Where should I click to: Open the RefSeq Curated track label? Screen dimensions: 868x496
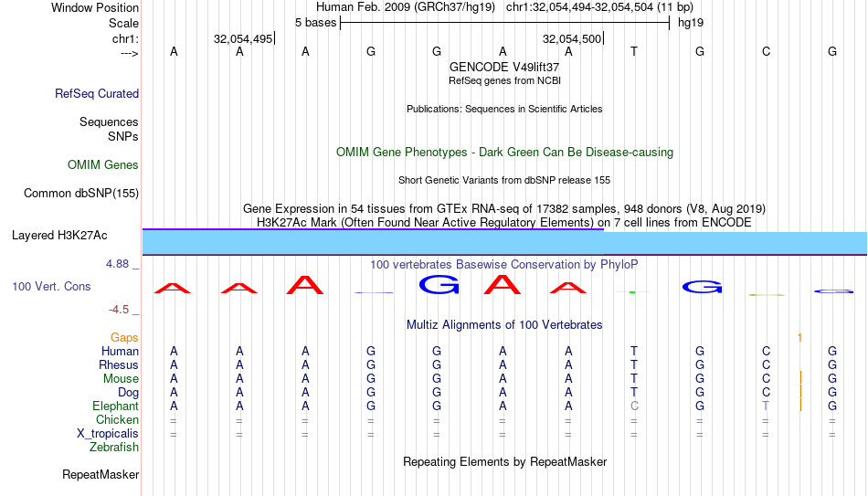97,93
